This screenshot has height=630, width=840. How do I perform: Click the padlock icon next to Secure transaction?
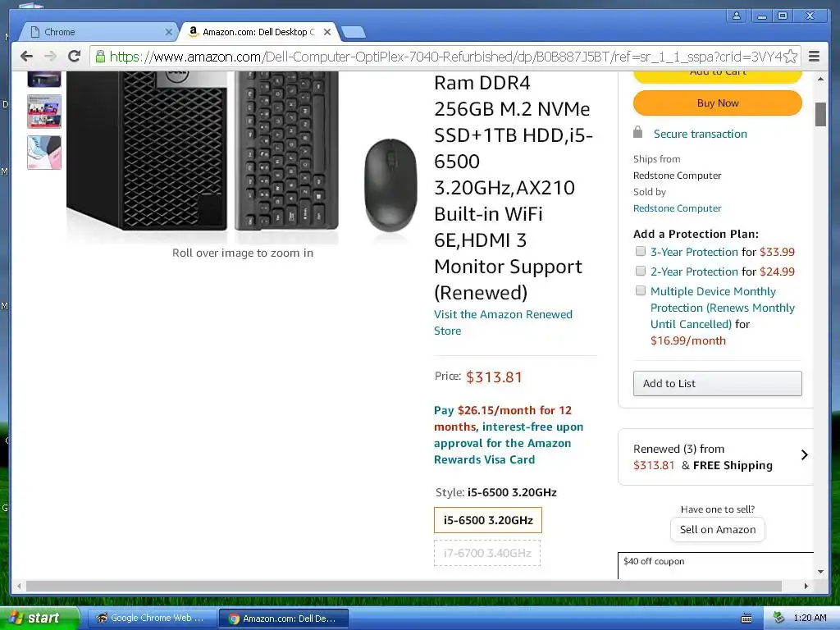[637, 132]
